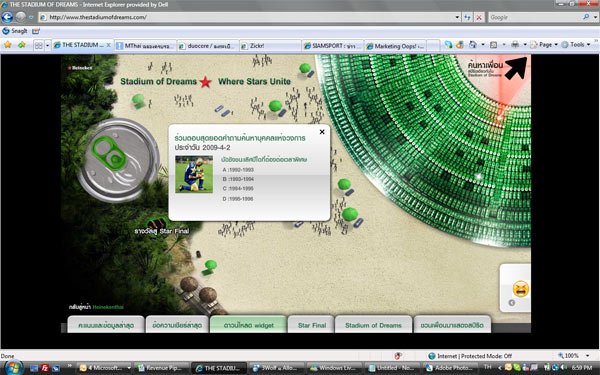Screen dimensions: 600x375
Task: Switch to the Marketing Oops! tab
Action: point(395,46)
